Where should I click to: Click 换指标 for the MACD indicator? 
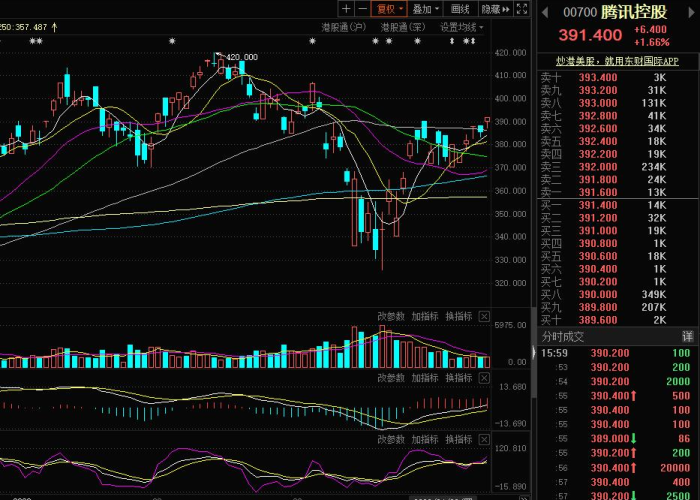click(x=459, y=378)
